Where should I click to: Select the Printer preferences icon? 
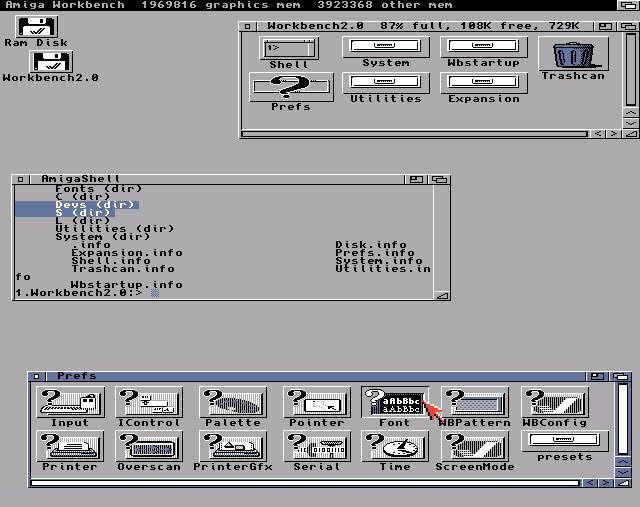(70, 446)
